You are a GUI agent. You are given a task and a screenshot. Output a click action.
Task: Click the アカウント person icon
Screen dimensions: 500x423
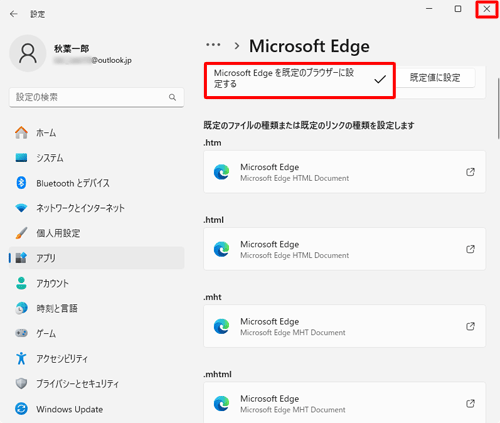21,283
